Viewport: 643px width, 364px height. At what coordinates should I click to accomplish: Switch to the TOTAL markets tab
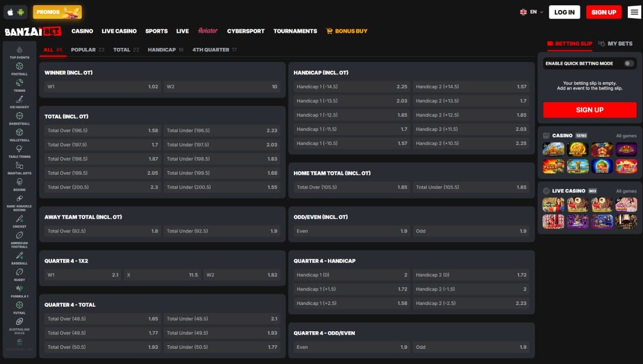pyautogui.click(x=126, y=50)
